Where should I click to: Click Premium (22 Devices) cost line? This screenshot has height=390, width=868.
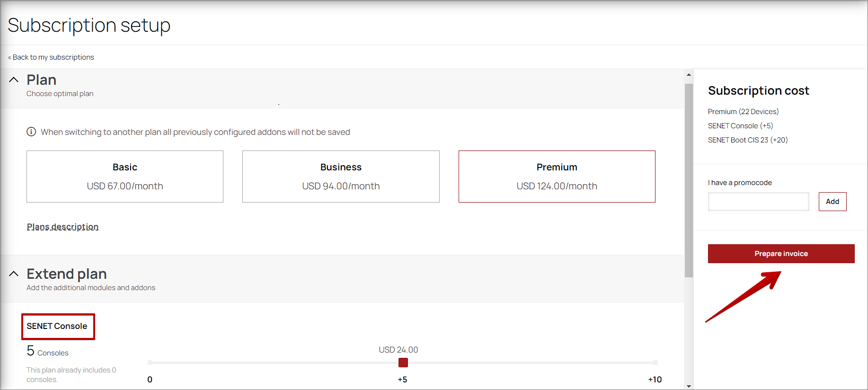coord(743,112)
